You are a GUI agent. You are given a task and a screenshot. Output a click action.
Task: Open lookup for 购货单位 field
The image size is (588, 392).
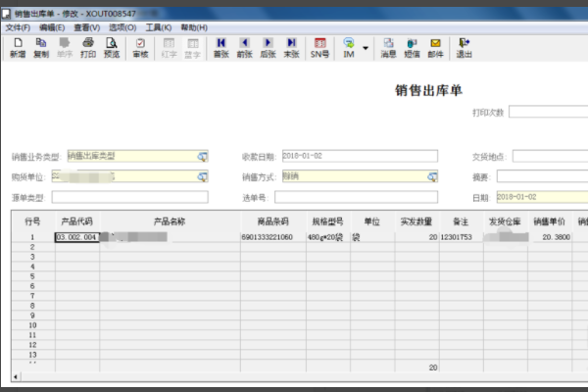202,176
